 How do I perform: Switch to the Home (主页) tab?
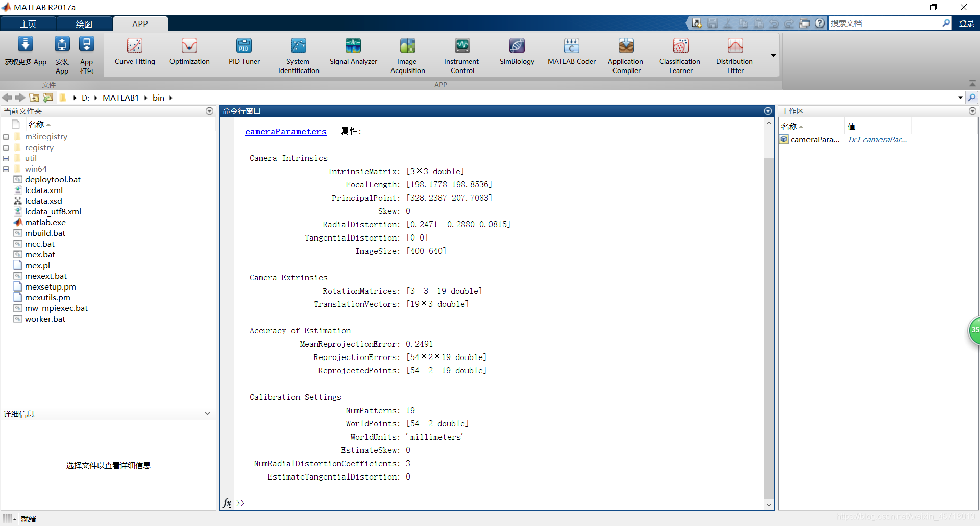[28, 24]
